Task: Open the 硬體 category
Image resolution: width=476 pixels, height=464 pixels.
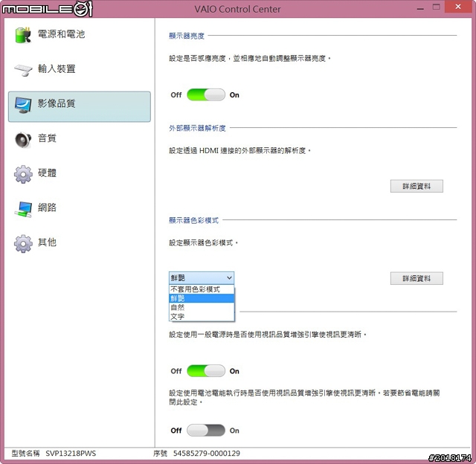Action: click(80, 174)
